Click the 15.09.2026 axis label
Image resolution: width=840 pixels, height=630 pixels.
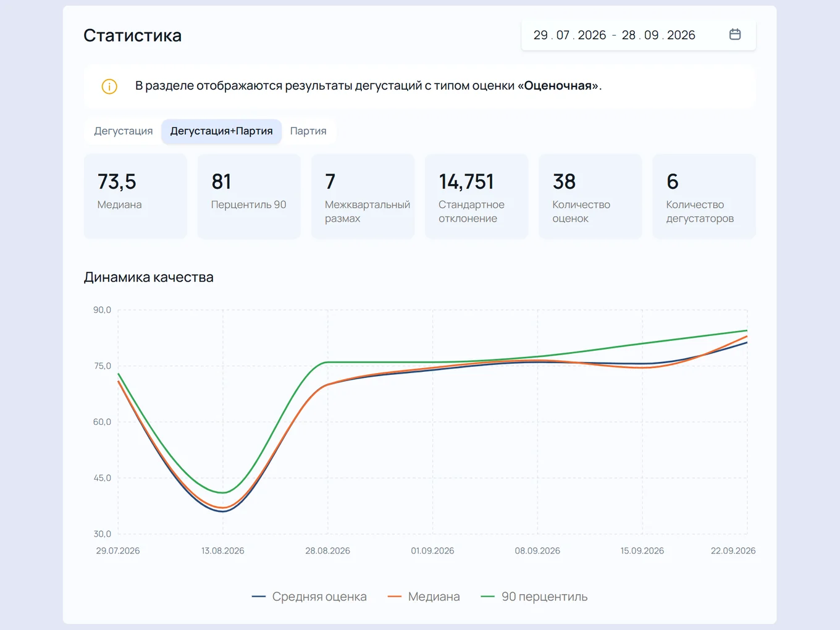[642, 551]
